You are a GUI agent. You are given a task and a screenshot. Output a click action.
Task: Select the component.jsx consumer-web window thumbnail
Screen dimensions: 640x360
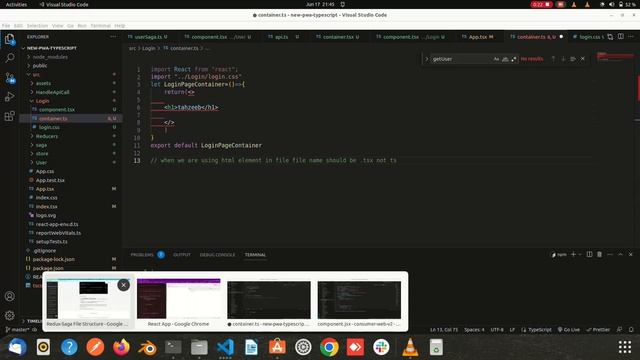click(359, 303)
